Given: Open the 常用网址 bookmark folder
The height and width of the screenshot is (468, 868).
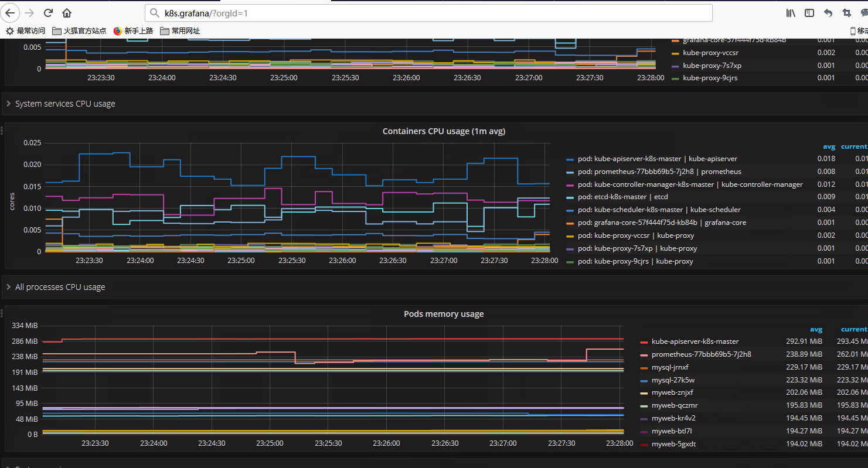Looking at the screenshot, I should 180,31.
